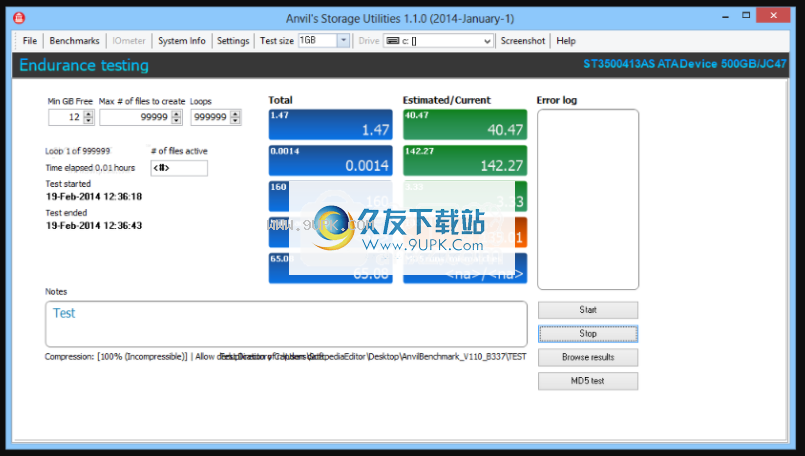Decrease the Loops value
The image size is (805, 456).
point(235,121)
